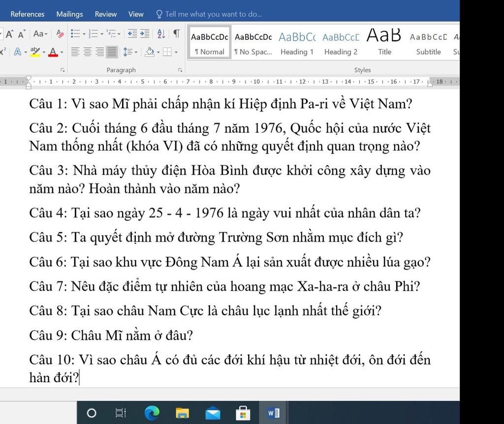504x424 pixels.
Task: Apply the Subtitle style
Action: 429,42
